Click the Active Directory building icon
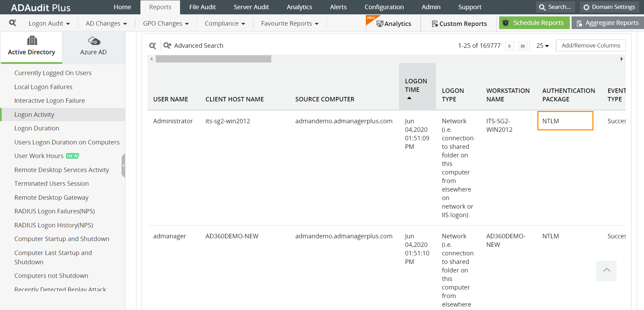This screenshot has width=644, height=310. (x=32, y=41)
